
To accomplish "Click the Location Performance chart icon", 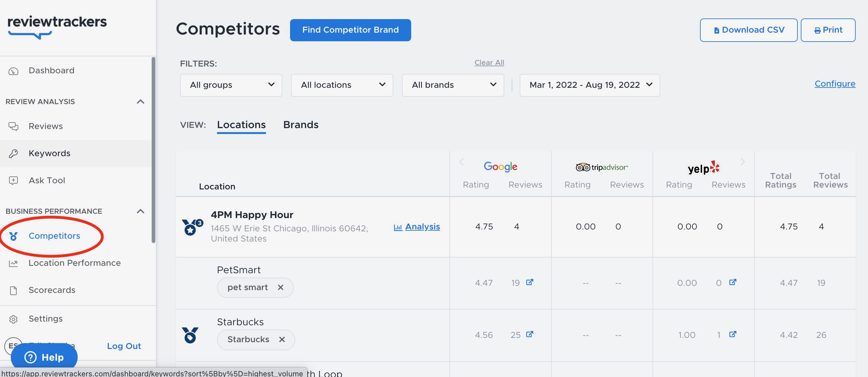I will click(x=14, y=263).
